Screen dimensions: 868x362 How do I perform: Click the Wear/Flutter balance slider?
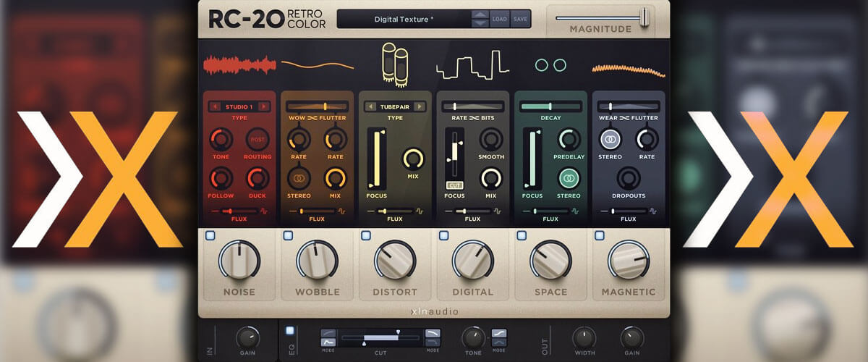[629, 106]
